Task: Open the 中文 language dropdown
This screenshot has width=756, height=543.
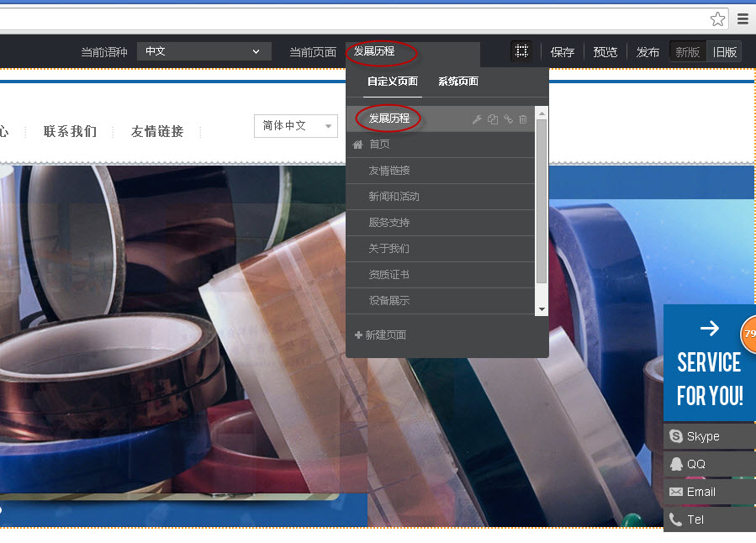Action: click(x=204, y=51)
